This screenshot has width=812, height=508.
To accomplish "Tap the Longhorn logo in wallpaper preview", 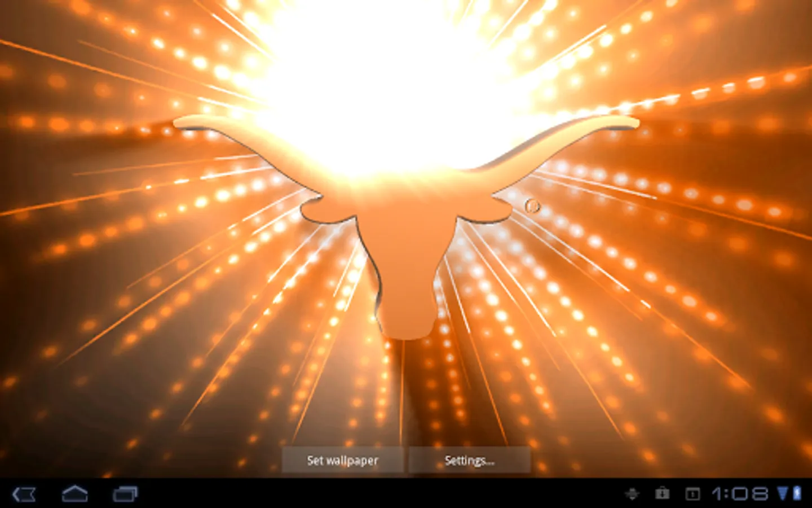I will [x=406, y=226].
